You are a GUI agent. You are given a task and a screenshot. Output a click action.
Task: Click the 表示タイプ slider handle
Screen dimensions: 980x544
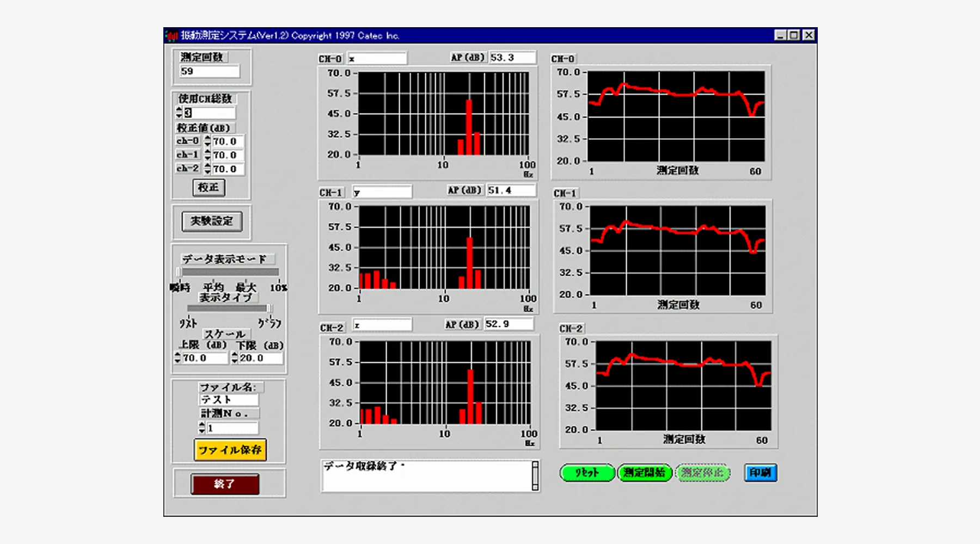tap(269, 308)
